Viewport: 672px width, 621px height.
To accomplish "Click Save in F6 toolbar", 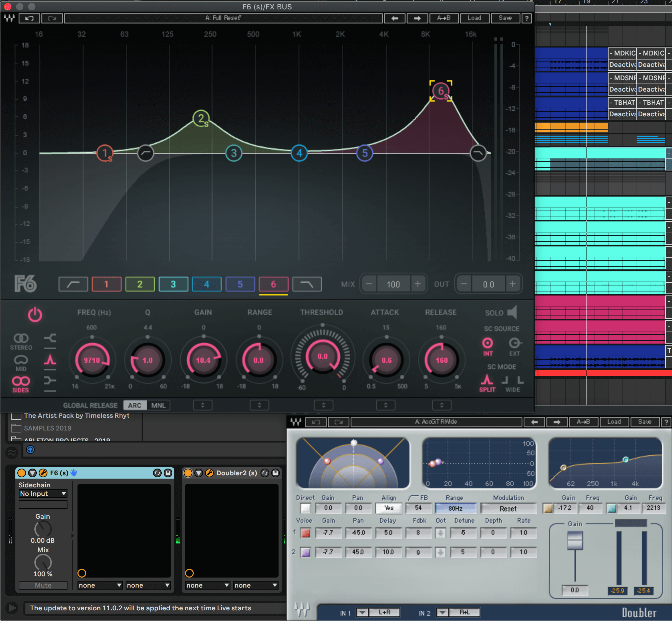I will point(505,18).
